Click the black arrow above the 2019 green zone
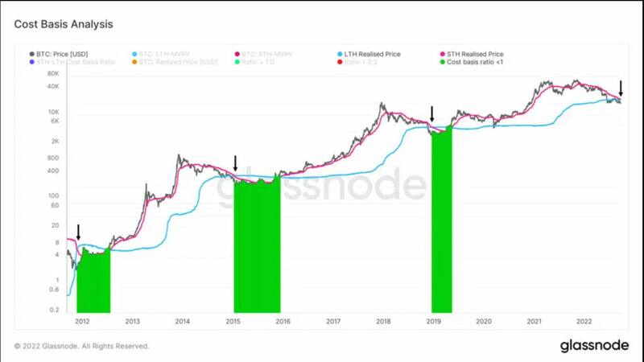The width and height of the screenshot is (644, 362). 432,113
